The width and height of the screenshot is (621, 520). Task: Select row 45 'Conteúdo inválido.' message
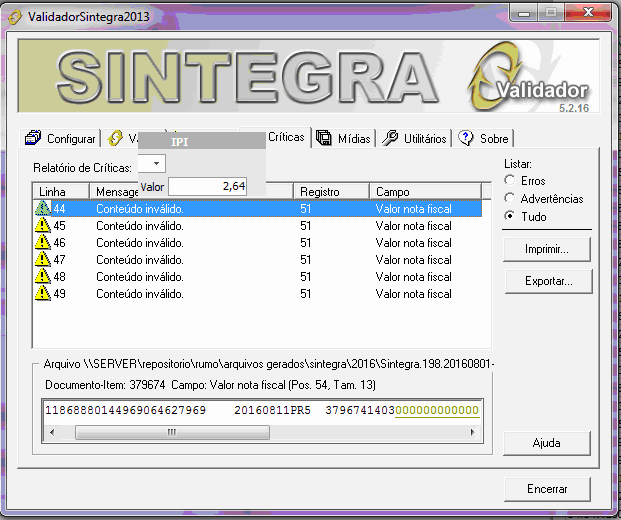pos(140,226)
